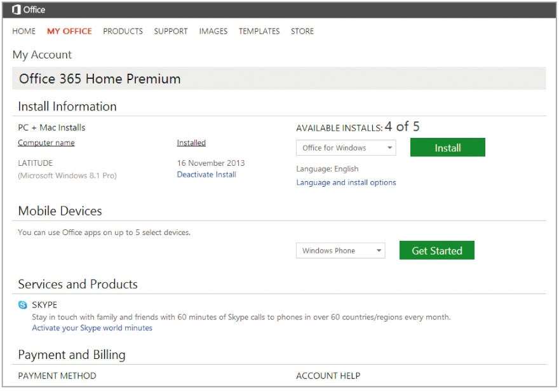Open Language and install options link
Viewport: 559px width, 392px height.
tap(346, 182)
